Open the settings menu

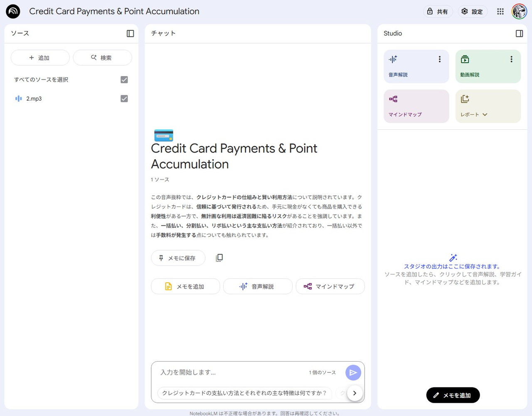coord(473,12)
